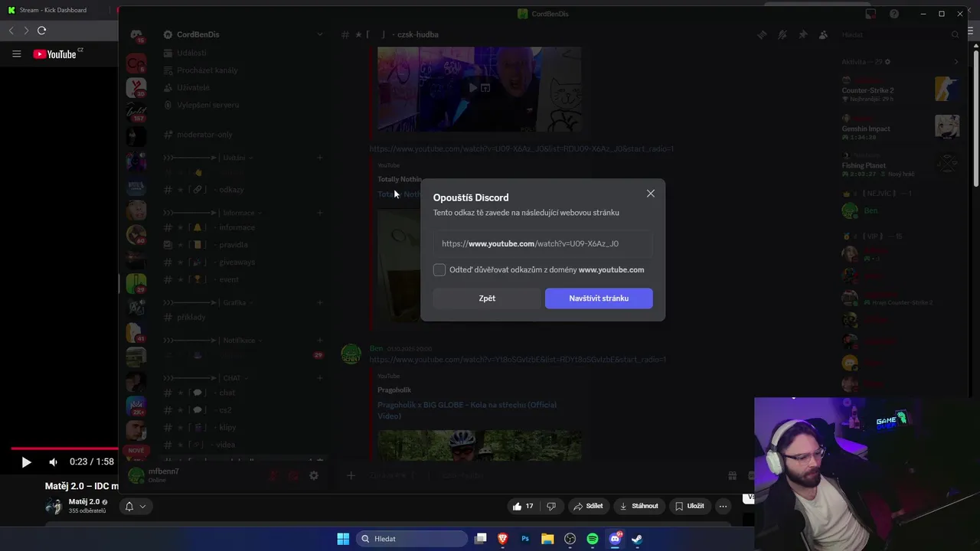Dislike the YouTube video
This screenshot has width=980, height=551.
[x=550, y=506]
